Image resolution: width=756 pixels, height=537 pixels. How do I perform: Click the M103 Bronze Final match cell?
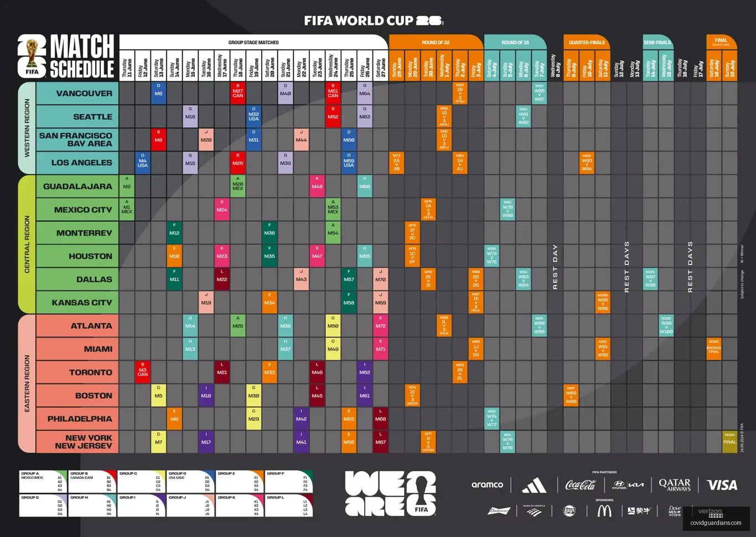714,349
